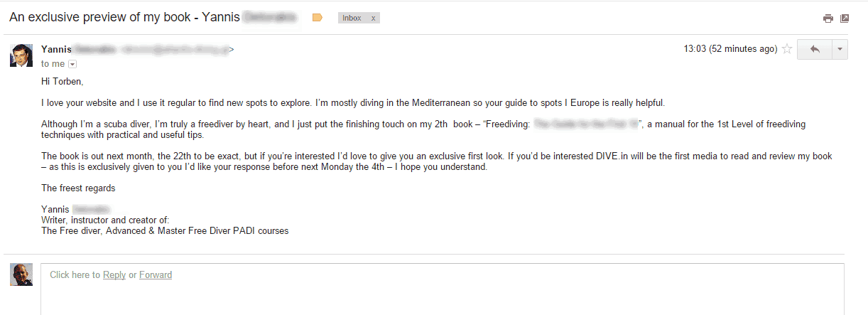Select the Inbox label tag
The image size is (868, 315).
click(x=352, y=18)
